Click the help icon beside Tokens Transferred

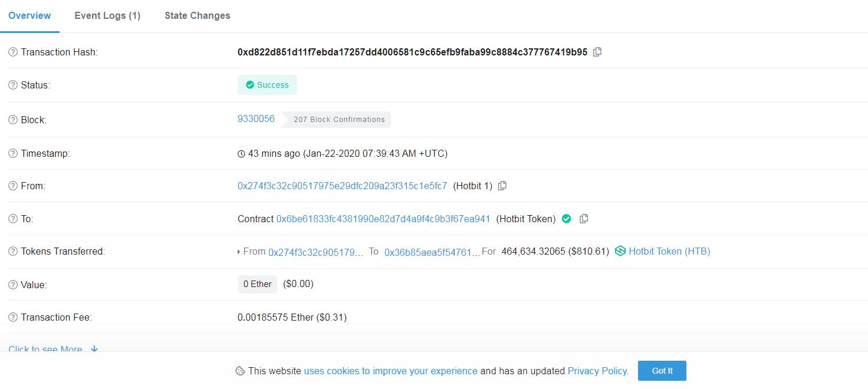tap(13, 251)
